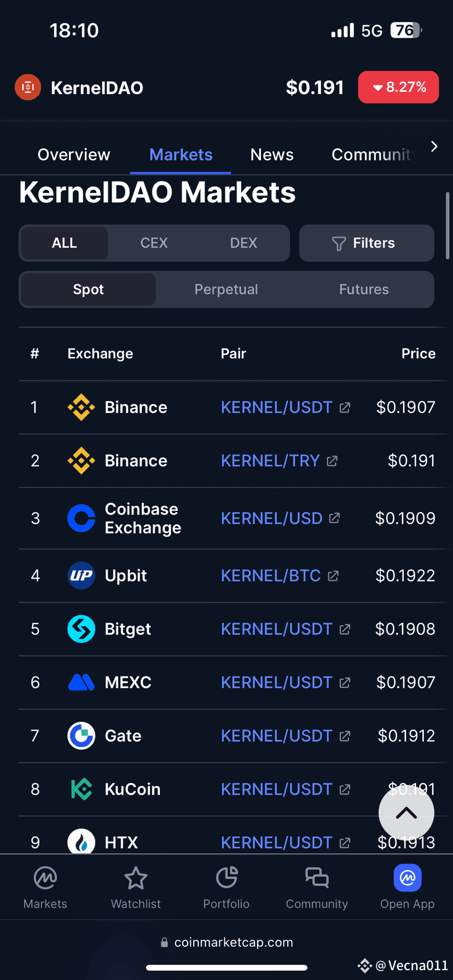Click the Coinbase Exchange logo
The width and height of the screenshot is (453, 980).
(x=81, y=518)
